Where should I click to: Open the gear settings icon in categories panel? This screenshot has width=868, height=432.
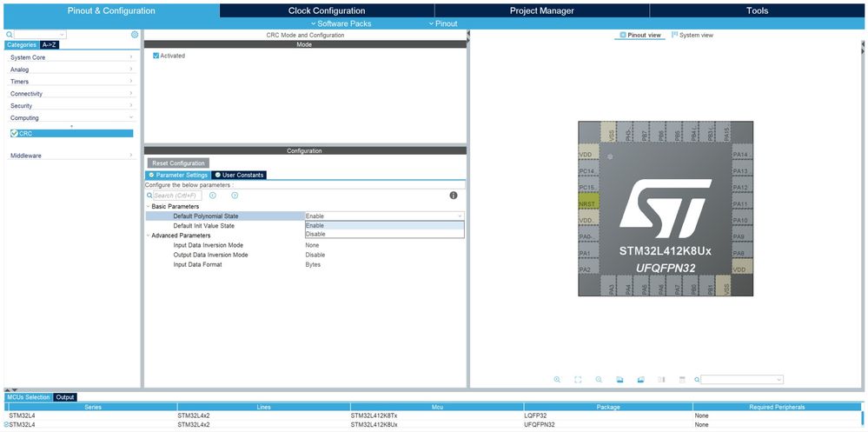(135, 35)
